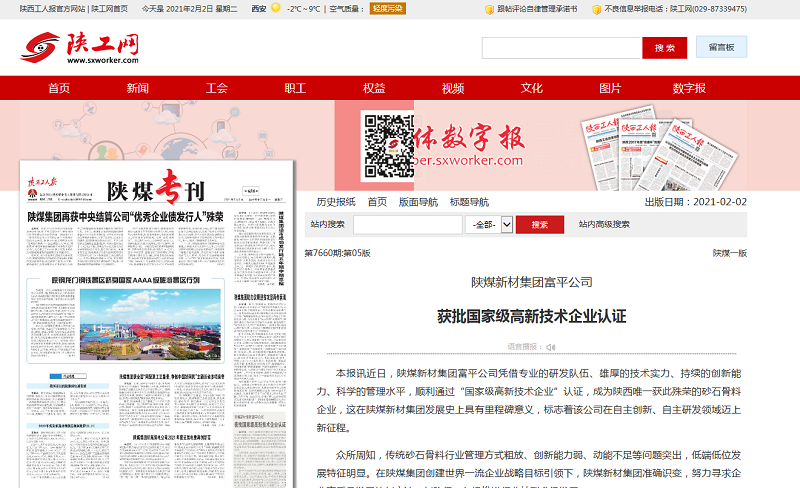The width and height of the screenshot is (800, 488).
Task: Click the 出版日期：2021-02-02 text
Action: (695, 202)
